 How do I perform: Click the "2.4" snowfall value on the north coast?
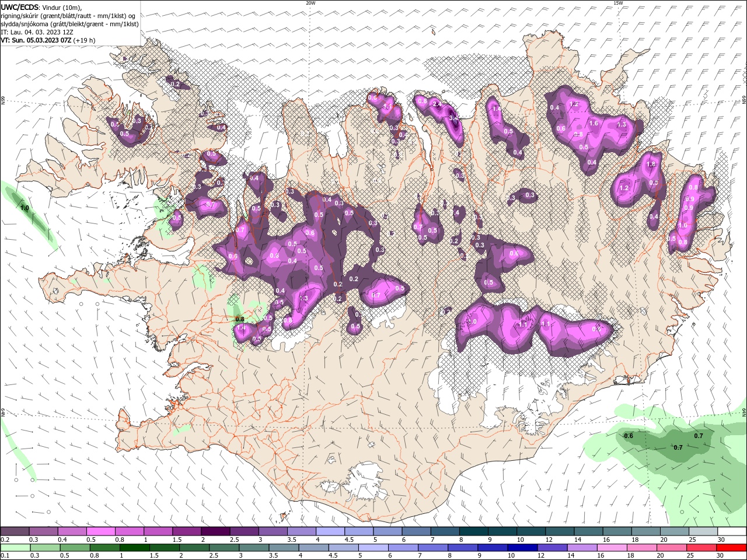(437, 103)
